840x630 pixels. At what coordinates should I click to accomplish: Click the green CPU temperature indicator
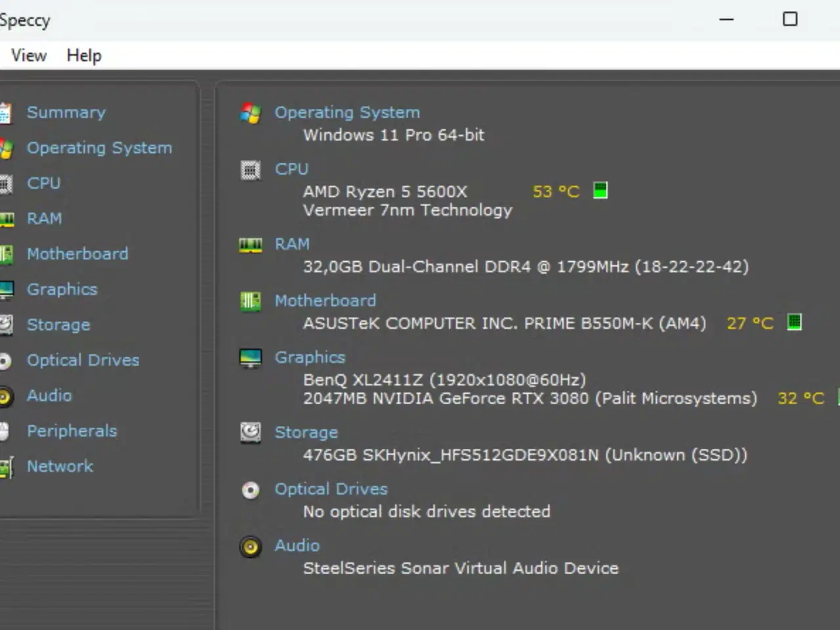[x=600, y=191]
